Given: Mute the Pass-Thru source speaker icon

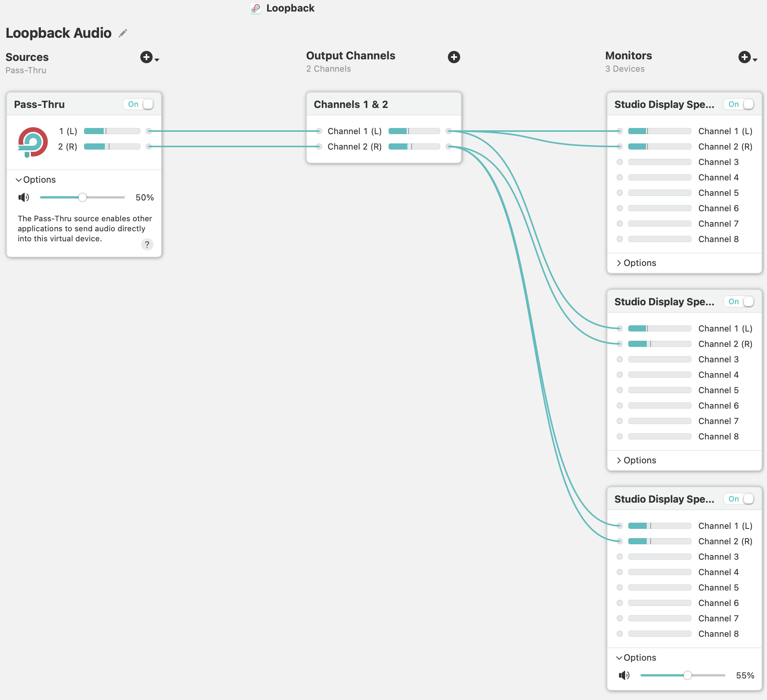Looking at the screenshot, I should (x=24, y=197).
